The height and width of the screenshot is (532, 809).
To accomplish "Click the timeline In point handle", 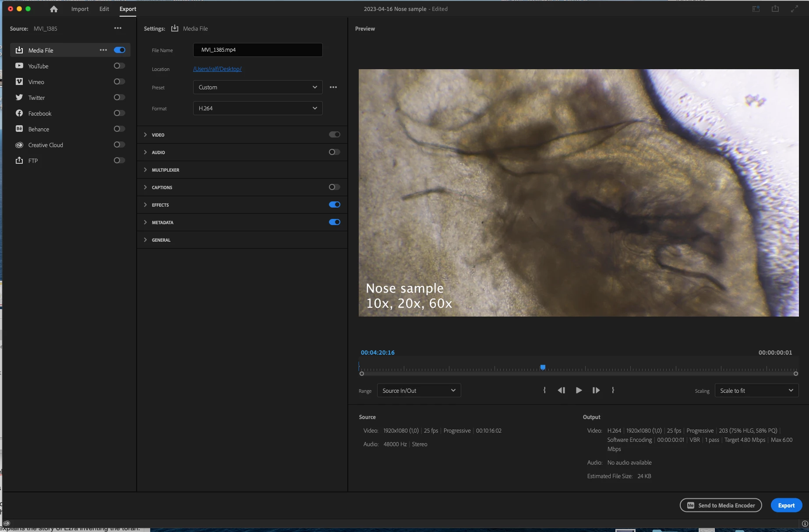I will click(x=362, y=373).
